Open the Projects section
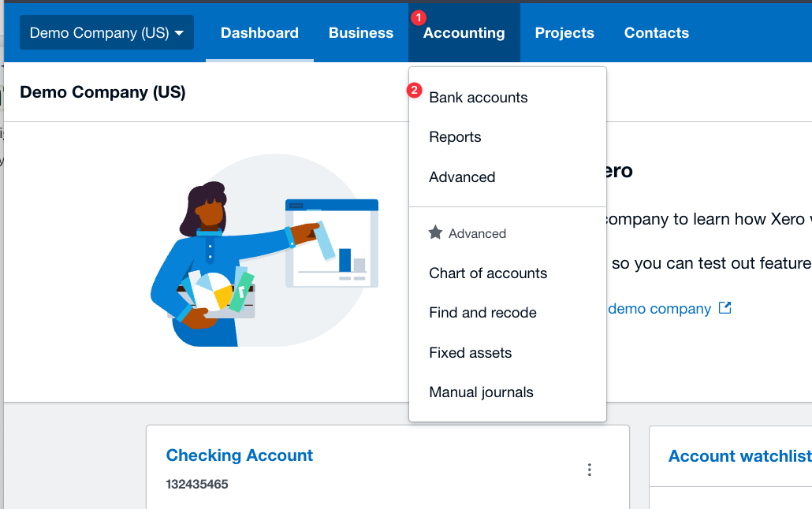Viewport: 812px width, 509px height. coord(564,32)
